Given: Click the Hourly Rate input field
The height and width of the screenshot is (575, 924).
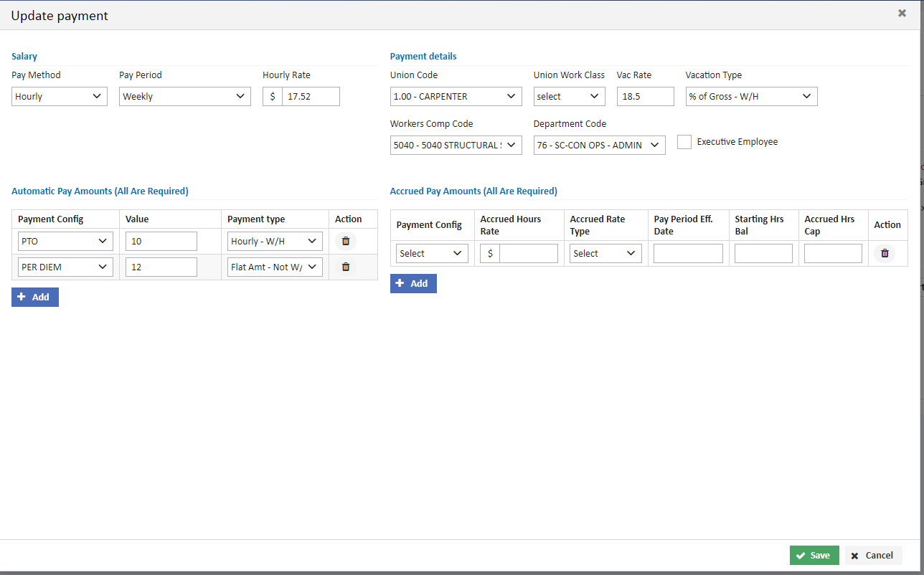Looking at the screenshot, I should click(x=311, y=96).
